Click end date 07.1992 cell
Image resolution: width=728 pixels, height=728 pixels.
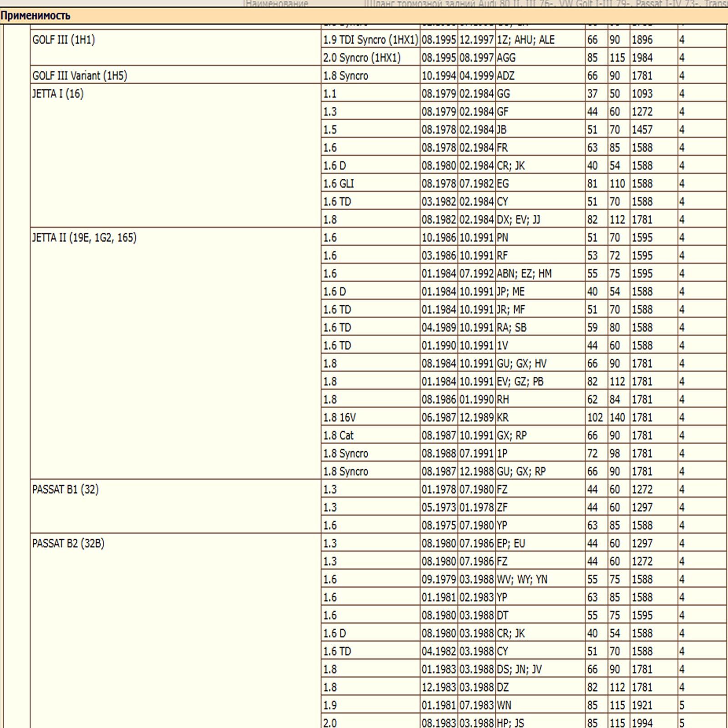tap(476, 273)
